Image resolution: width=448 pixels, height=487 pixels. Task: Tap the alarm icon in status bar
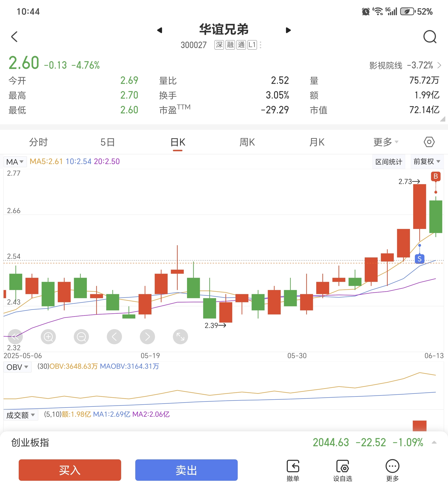coord(366,11)
